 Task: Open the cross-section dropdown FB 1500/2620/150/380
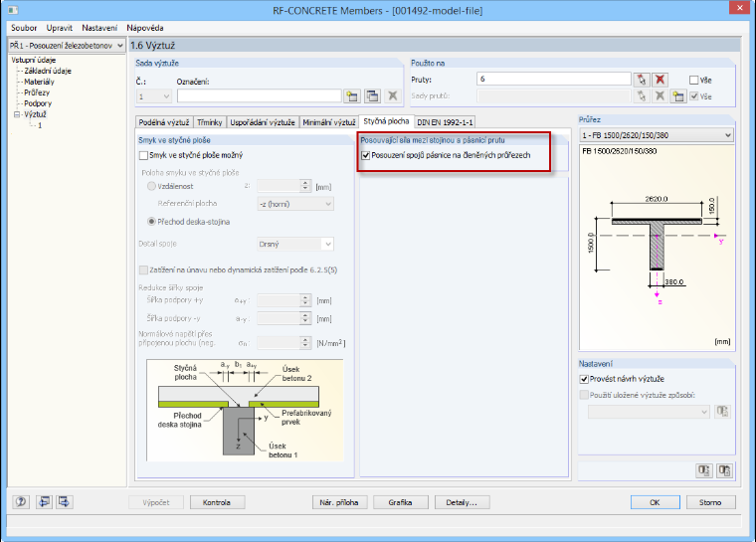[x=657, y=135]
